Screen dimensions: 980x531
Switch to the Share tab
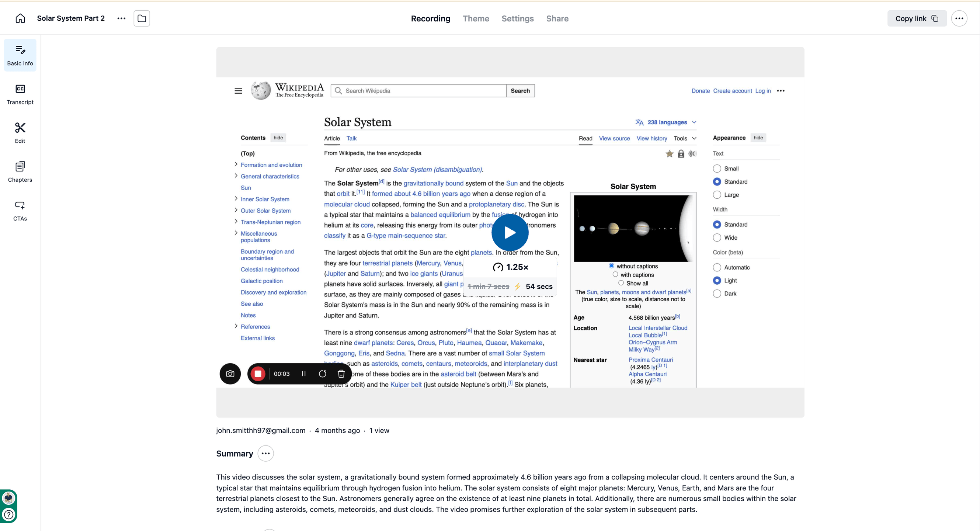pos(557,18)
